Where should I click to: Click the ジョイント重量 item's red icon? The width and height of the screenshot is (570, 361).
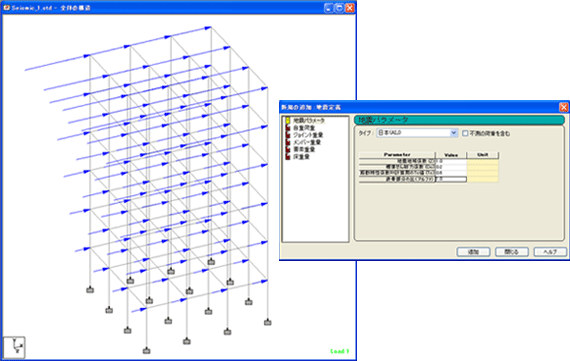[288, 135]
